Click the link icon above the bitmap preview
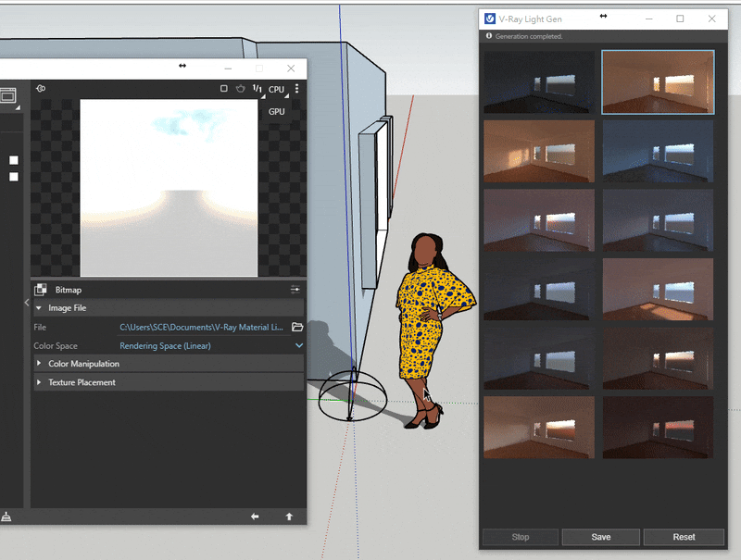Screen dimensions: 741x560 point(40,88)
